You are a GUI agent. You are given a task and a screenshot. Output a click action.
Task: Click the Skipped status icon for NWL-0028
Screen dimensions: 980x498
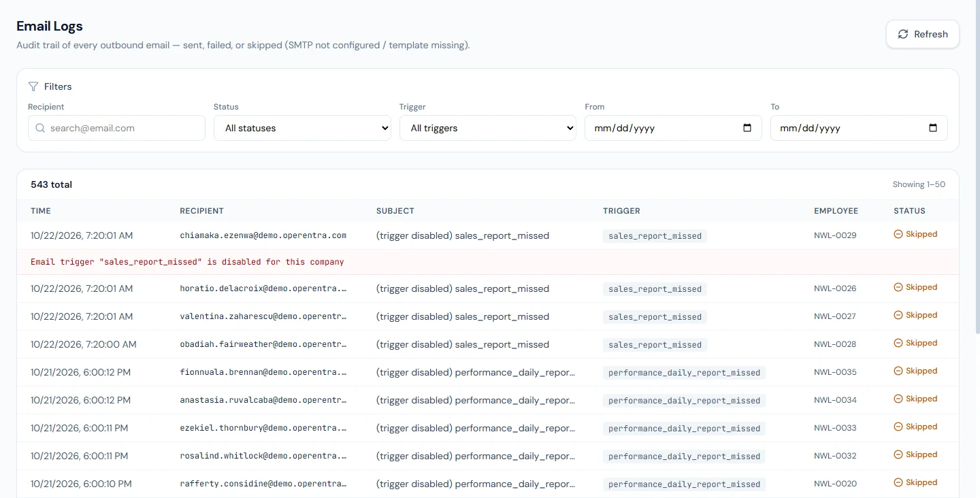point(898,343)
